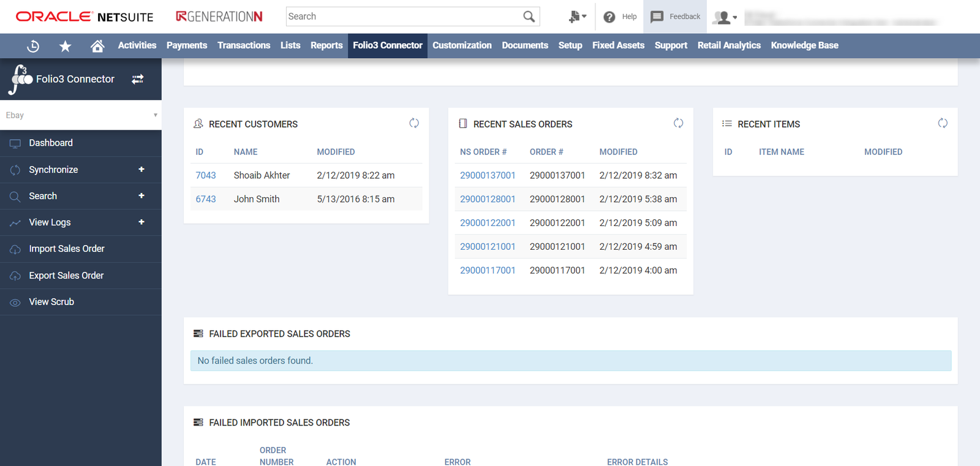Screen dimensions: 980x466
Task: Open the Transactions menu
Action: [x=244, y=45]
